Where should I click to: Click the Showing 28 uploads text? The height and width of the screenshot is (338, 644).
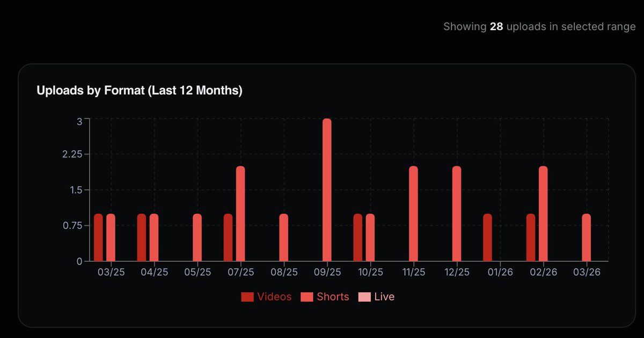539,26
